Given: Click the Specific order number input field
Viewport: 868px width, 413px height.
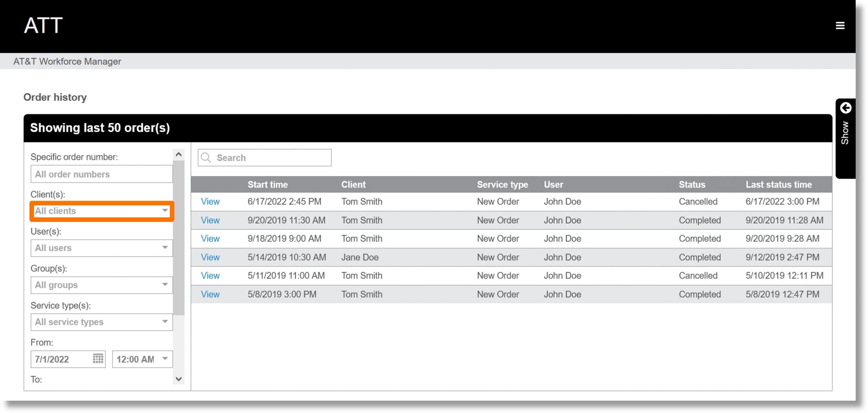Looking at the screenshot, I should coord(101,173).
